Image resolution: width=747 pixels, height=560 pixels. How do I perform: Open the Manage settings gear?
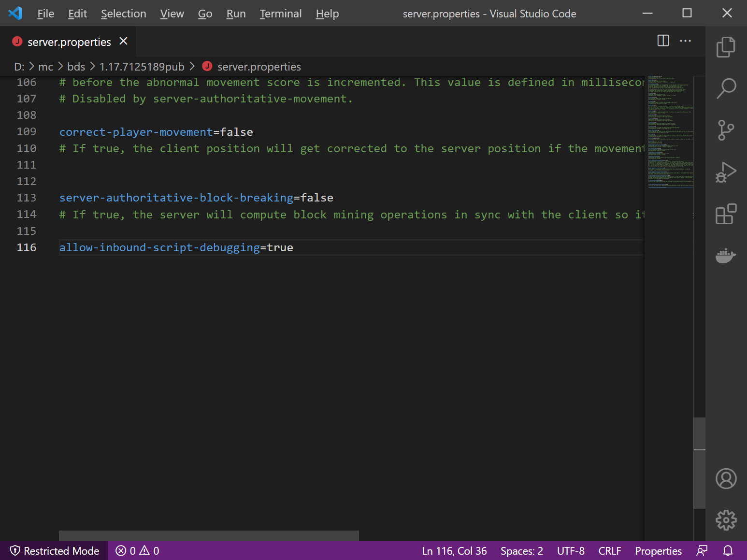tap(725, 520)
